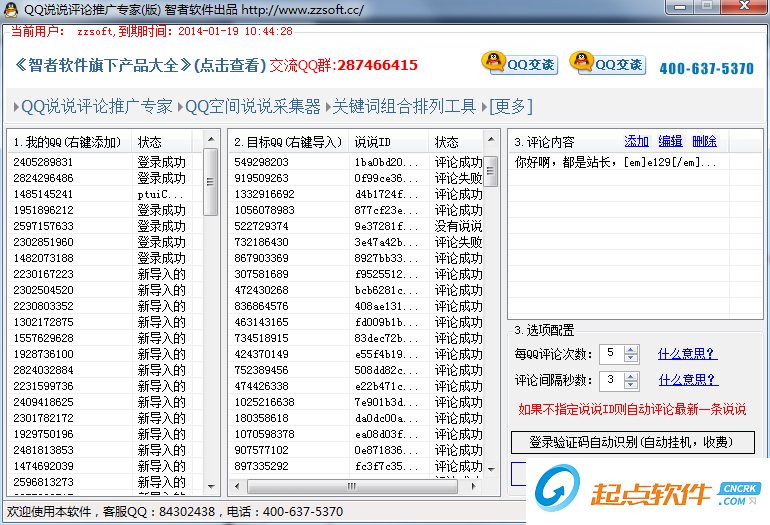Select target QQ row 919509263

click(357, 178)
